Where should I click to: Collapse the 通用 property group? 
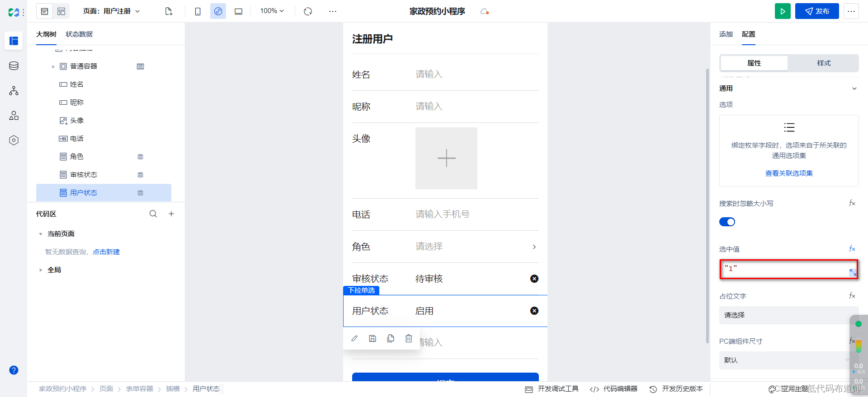tap(854, 89)
